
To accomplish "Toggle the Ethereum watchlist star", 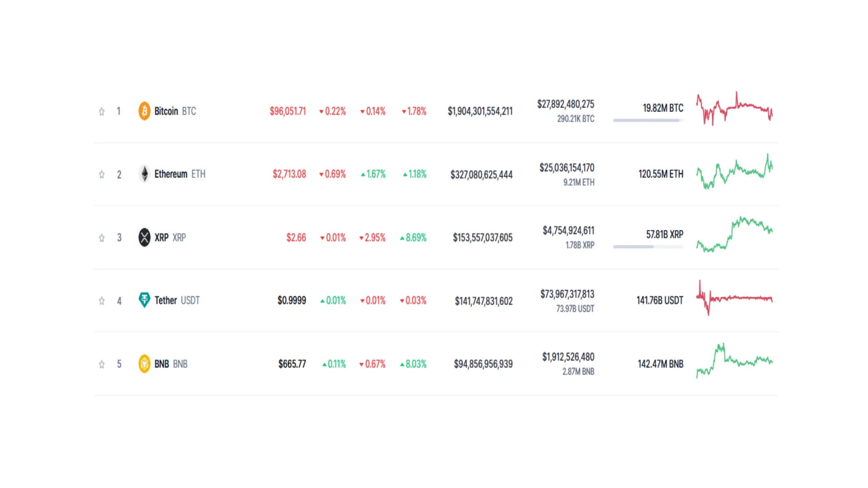I will 102,174.
